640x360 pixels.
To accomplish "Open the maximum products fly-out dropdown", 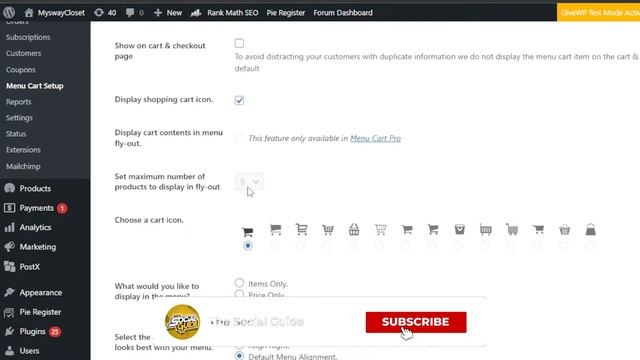I will click(x=249, y=182).
